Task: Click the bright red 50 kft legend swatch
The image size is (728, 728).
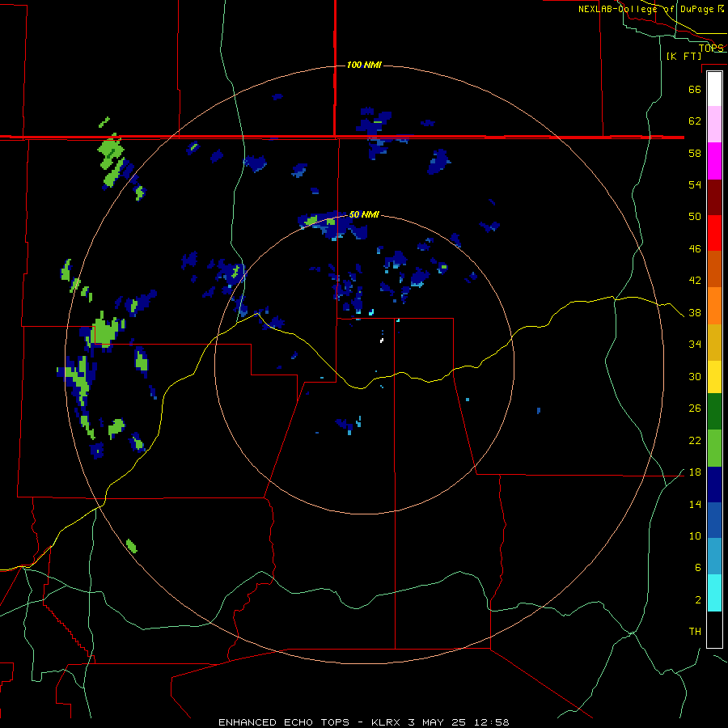Action: click(x=714, y=233)
